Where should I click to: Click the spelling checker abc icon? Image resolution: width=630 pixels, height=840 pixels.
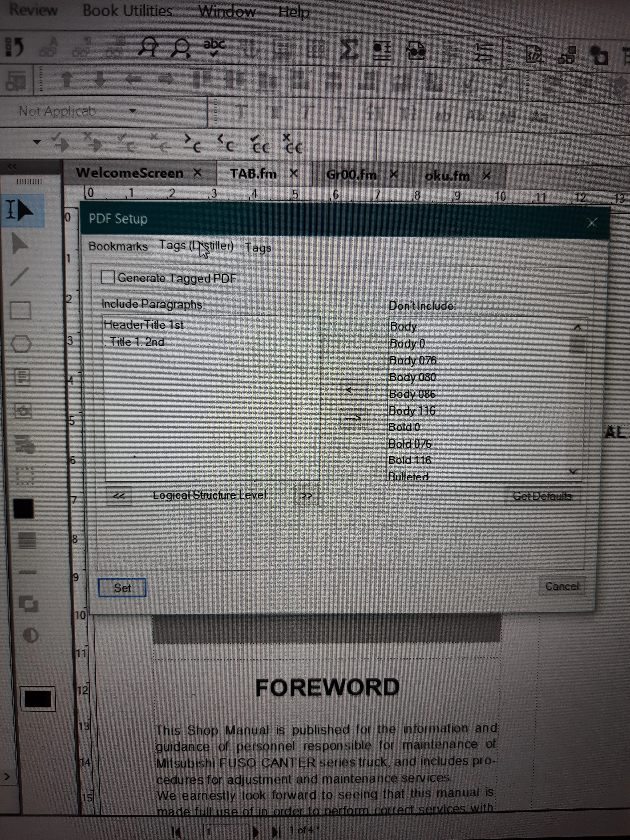[x=214, y=47]
